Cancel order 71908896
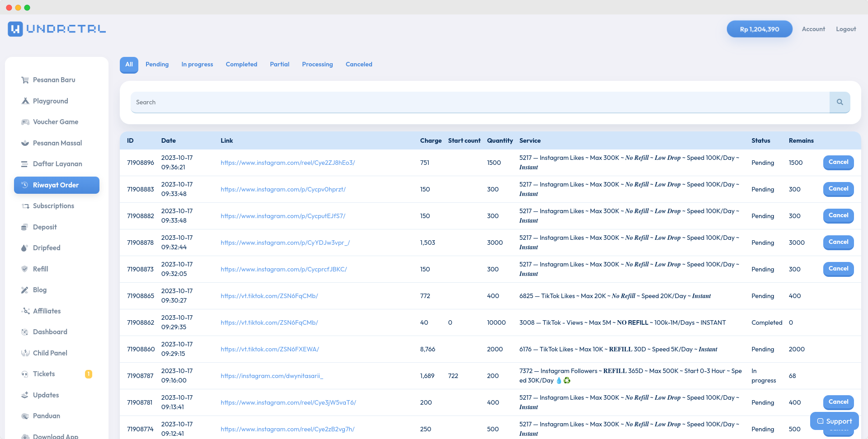Viewport: 868px width, 439px height. [838, 162]
